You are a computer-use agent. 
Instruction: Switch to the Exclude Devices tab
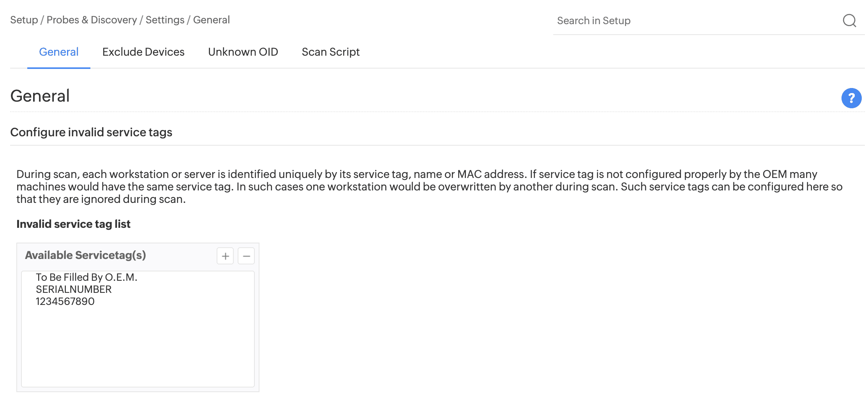[143, 52]
